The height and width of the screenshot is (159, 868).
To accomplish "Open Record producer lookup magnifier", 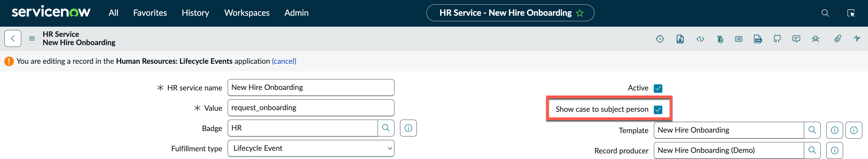I will [x=812, y=150].
